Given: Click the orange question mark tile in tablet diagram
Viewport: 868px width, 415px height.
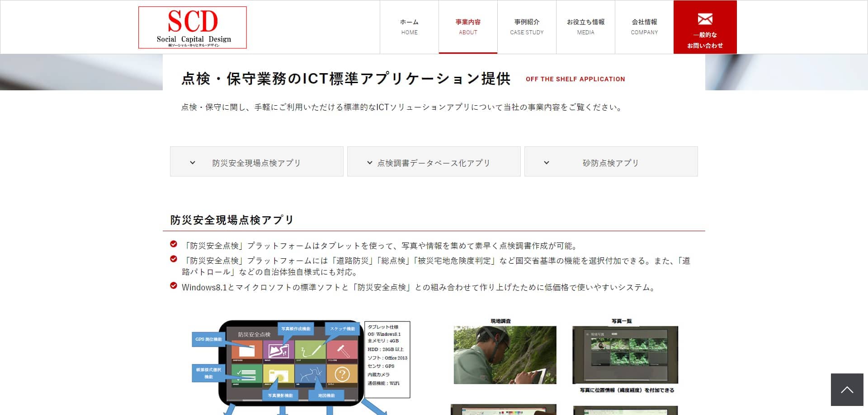Looking at the screenshot, I should [342, 375].
